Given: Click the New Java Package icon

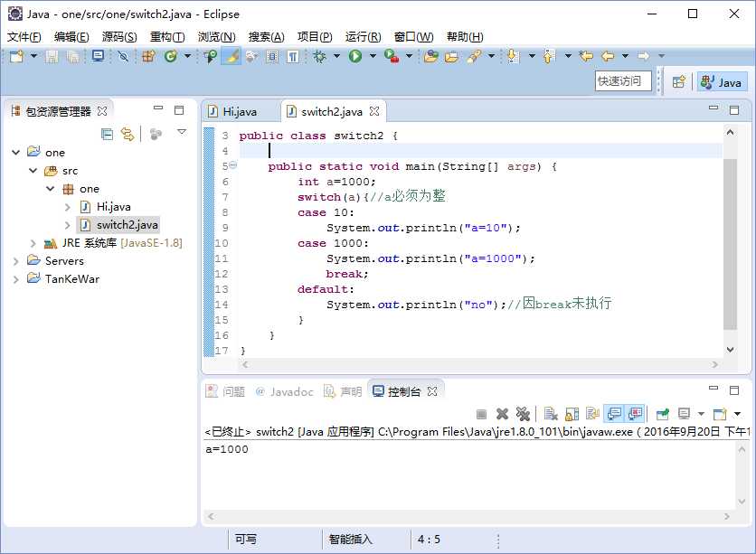Looking at the screenshot, I should click(148, 56).
